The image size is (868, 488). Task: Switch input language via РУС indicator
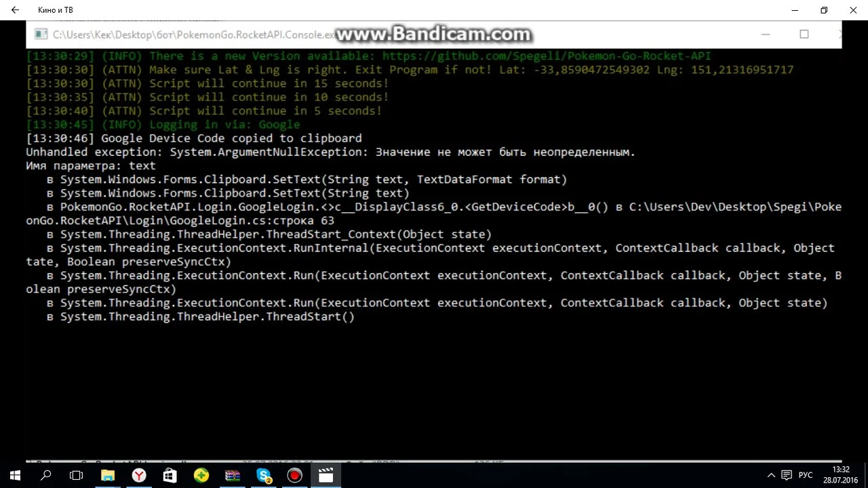pyautogui.click(x=806, y=475)
